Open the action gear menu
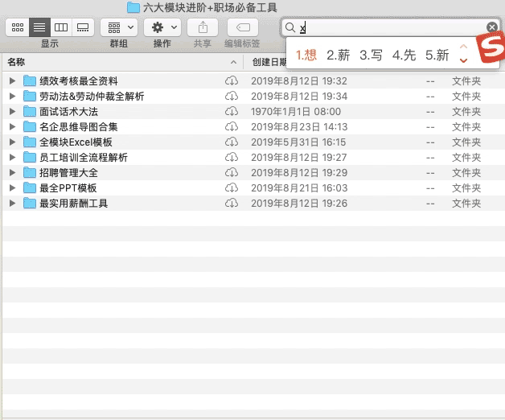Viewport: 505px width, 420px height. pyautogui.click(x=162, y=27)
